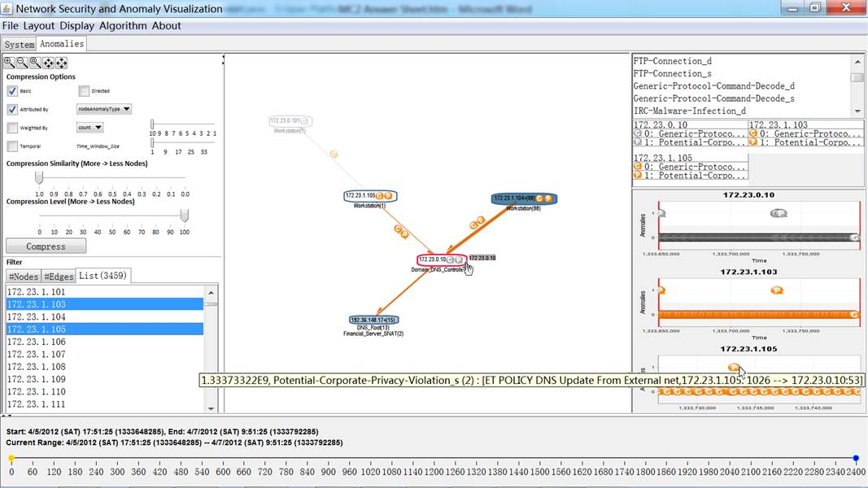This screenshot has width=868, height=488.
Task: Click the yellow start marker on the timeline
Action: [11, 459]
